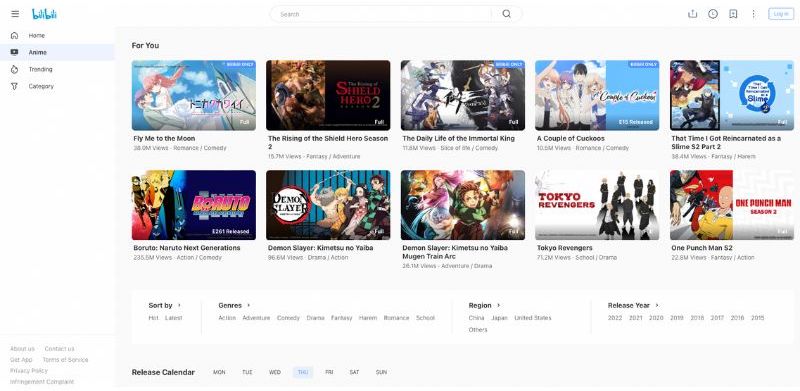
Task: Open the upload icon in header
Action: (x=692, y=14)
